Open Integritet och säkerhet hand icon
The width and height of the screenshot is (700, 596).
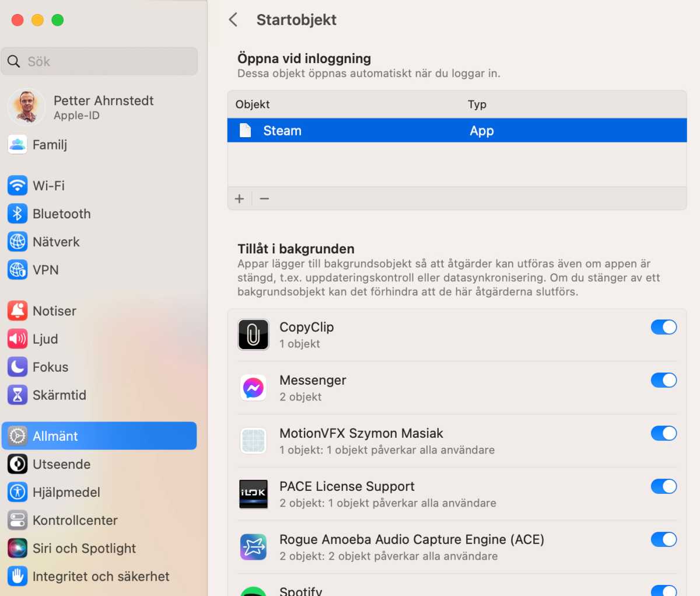pyautogui.click(x=17, y=576)
